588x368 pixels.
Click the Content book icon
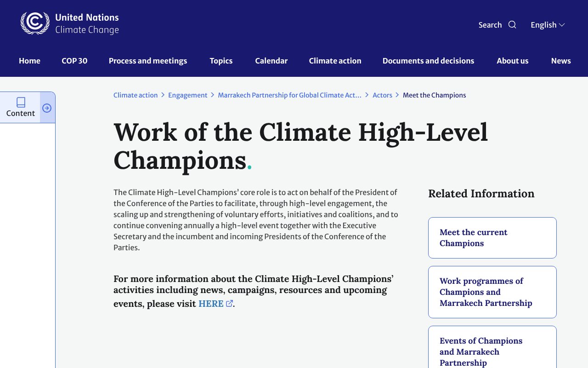pyautogui.click(x=21, y=102)
